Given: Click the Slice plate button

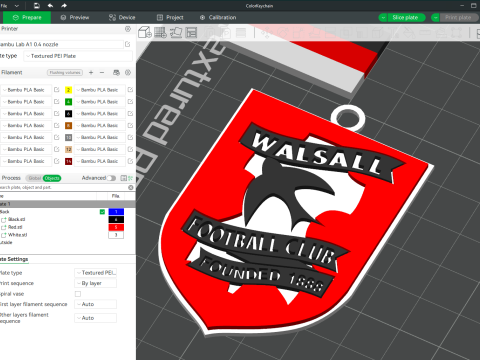Looking at the screenshot, I should click(x=406, y=17).
